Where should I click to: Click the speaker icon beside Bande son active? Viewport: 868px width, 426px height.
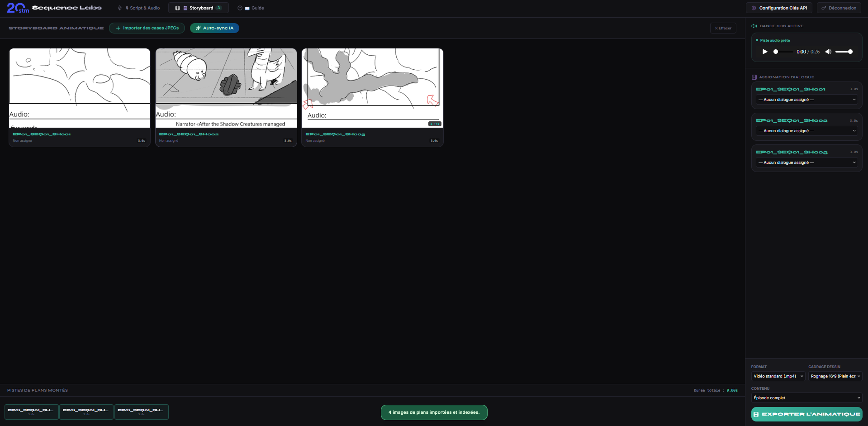[754, 26]
